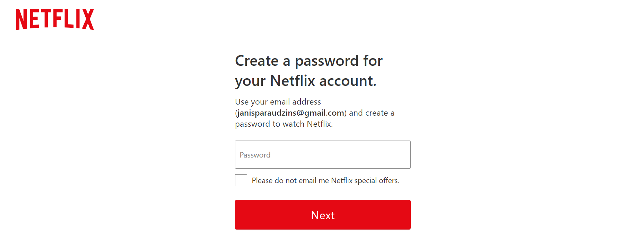Select the word 'Next' on the button
Screen dimensions: 644x242
[323, 215]
